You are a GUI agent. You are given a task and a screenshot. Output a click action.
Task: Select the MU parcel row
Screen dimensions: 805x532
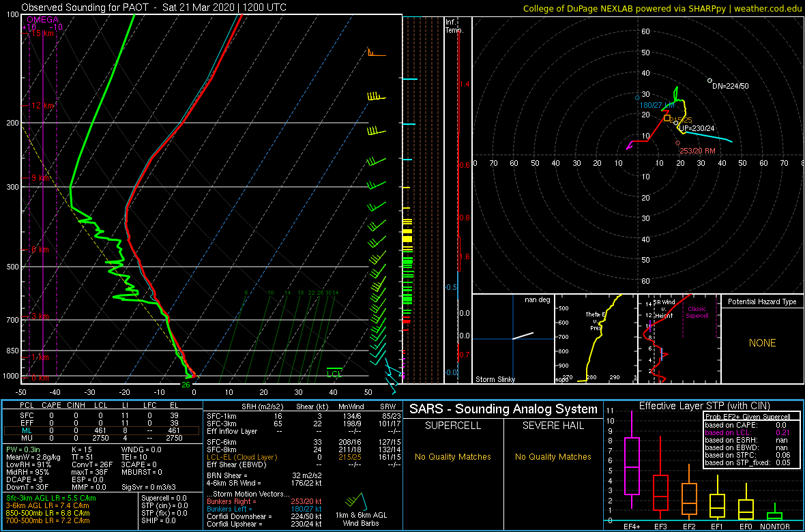click(x=103, y=440)
